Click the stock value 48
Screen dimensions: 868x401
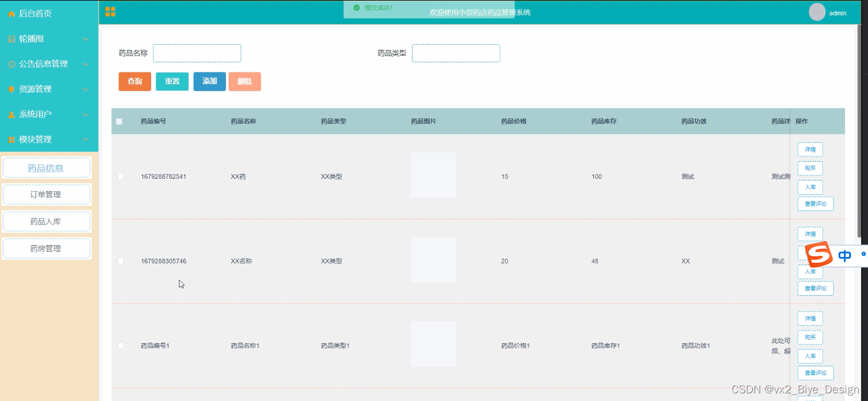point(595,261)
